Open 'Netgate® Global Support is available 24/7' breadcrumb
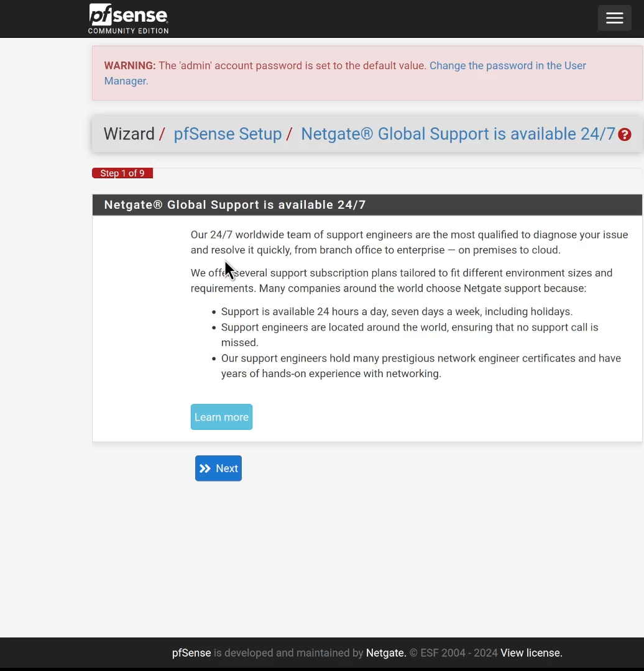The image size is (644, 671). (458, 134)
